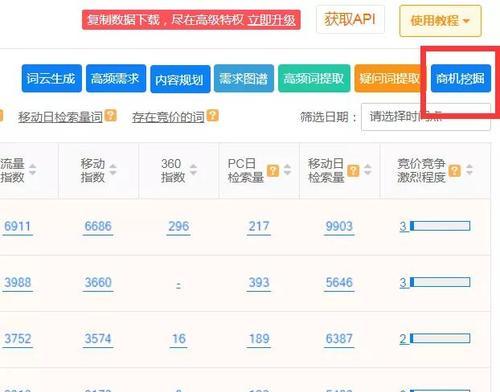Image resolution: width=500 pixels, height=392 pixels.
Task: Open the 高频需求 tool
Action: coord(116,78)
